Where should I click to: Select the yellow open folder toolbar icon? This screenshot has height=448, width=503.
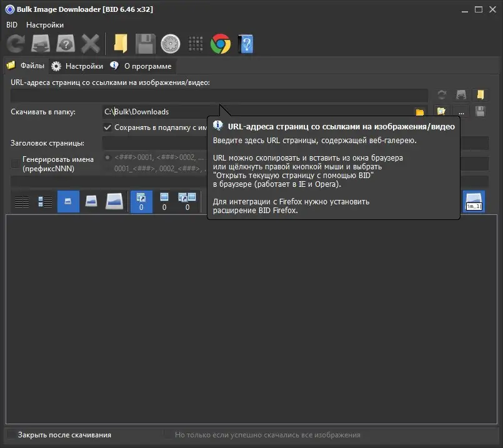point(120,43)
